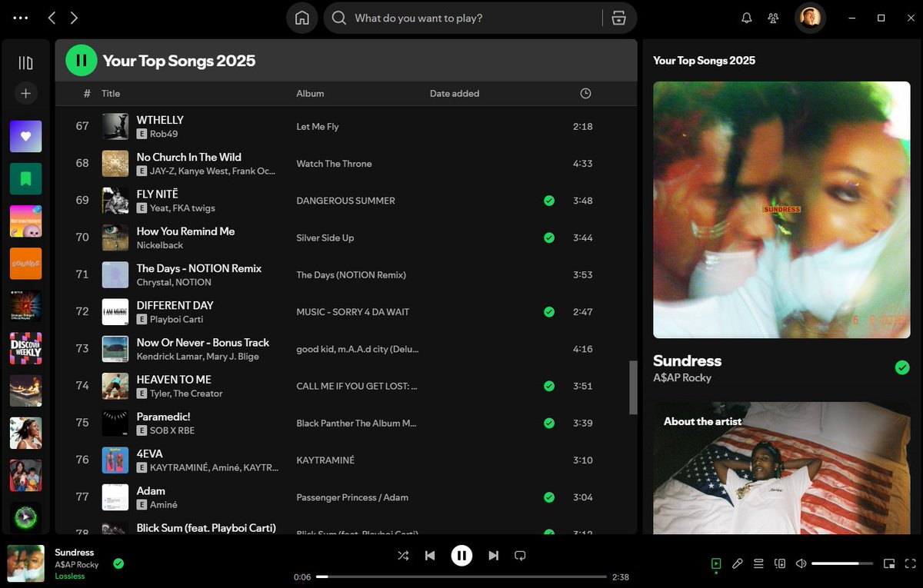Select the No Church In The Wild track
The height and width of the screenshot is (588, 923).
(x=189, y=157)
